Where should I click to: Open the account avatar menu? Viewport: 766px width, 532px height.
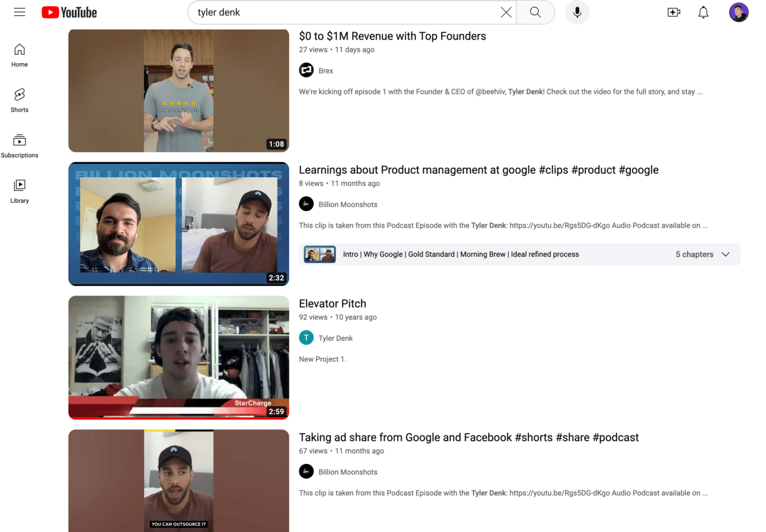(x=739, y=12)
